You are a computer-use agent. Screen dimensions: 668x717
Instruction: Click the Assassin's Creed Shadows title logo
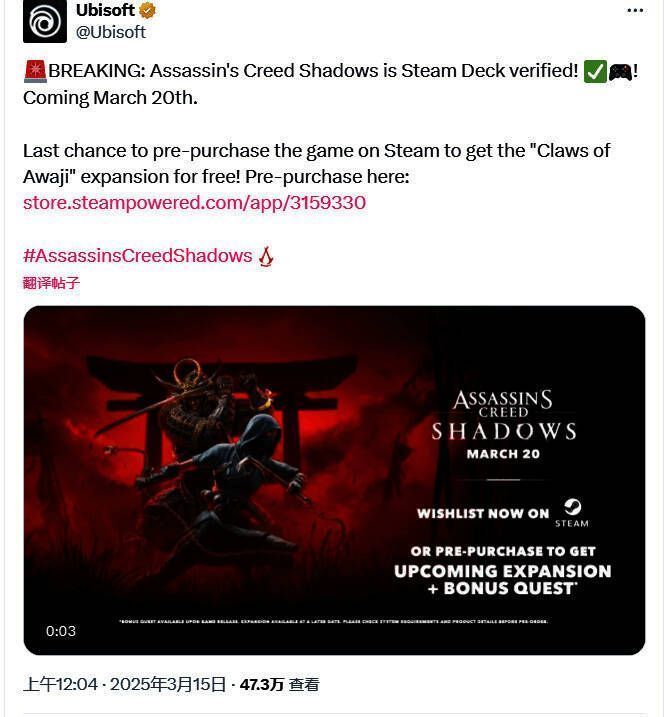click(x=503, y=415)
